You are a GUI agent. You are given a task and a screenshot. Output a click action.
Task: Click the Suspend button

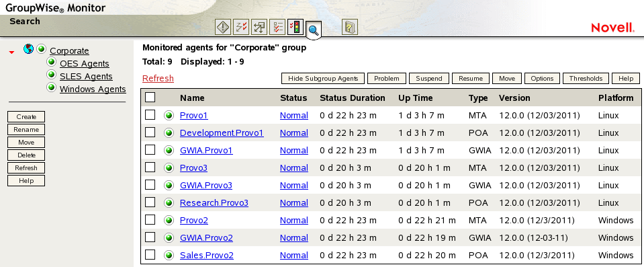[x=429, y=79]
